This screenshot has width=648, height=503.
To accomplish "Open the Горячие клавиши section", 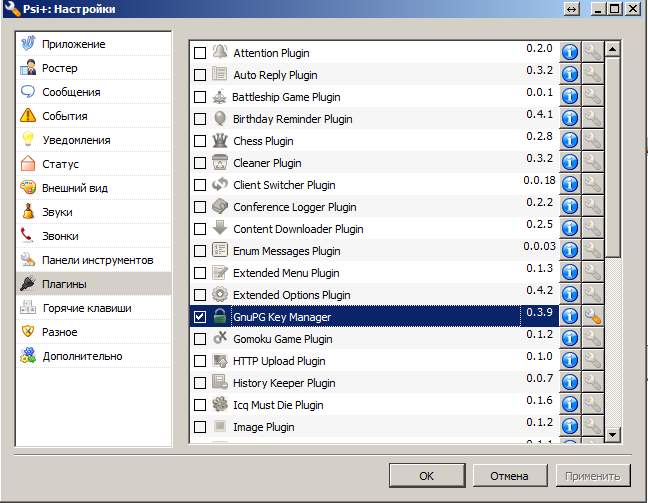I will [94, 308].
